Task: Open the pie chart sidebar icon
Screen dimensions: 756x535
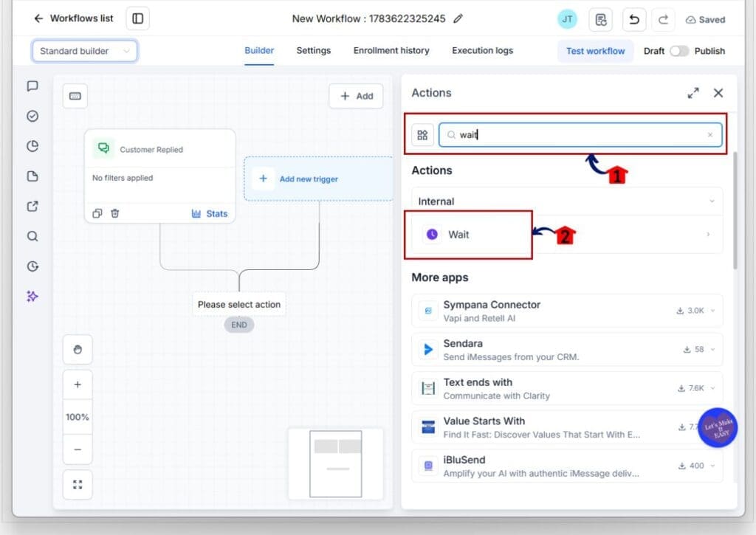Action: [x=32, y=146]
